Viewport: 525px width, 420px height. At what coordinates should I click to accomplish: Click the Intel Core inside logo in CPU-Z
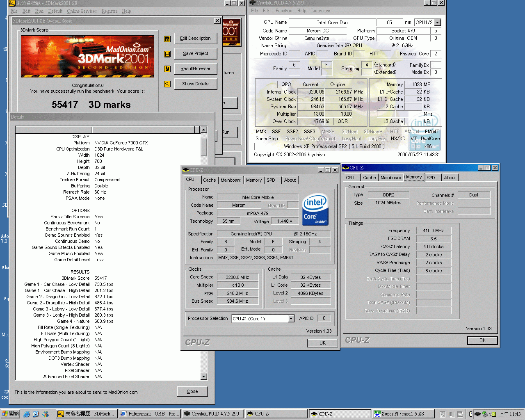[315, 210]
